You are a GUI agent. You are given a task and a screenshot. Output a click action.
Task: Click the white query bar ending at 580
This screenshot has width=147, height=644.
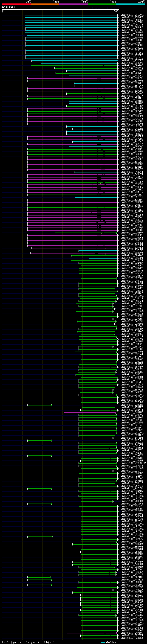61,9
